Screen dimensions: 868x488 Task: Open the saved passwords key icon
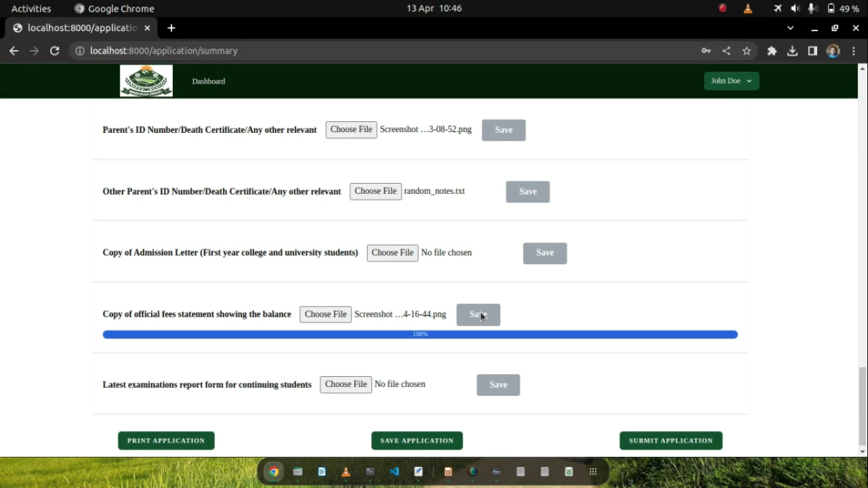706,51
